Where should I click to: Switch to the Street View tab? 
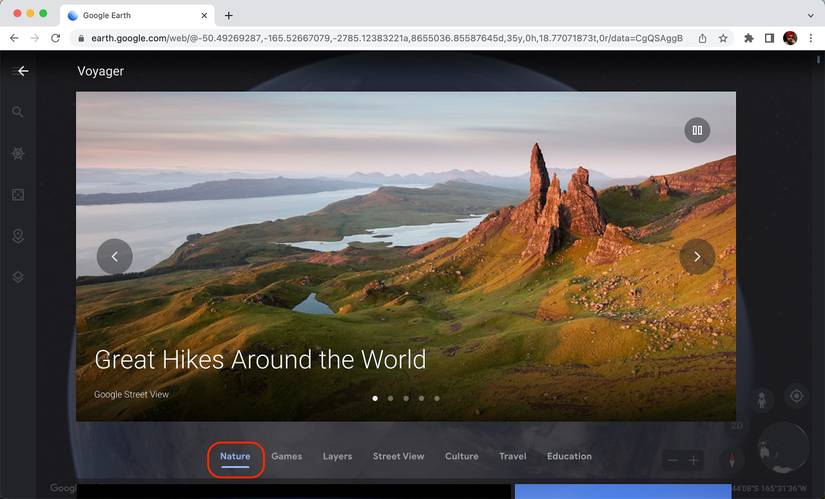(398, 456)
